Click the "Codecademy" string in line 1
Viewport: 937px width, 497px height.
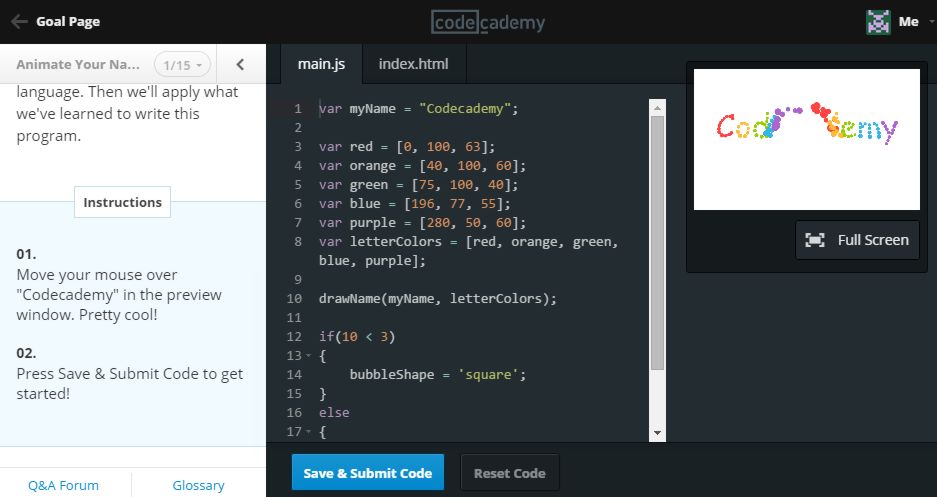coord(465,109)
